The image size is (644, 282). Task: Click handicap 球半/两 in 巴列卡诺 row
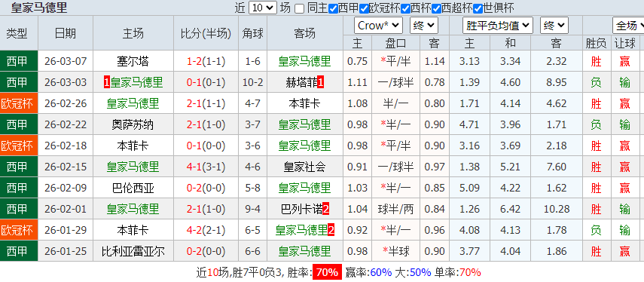395,210
